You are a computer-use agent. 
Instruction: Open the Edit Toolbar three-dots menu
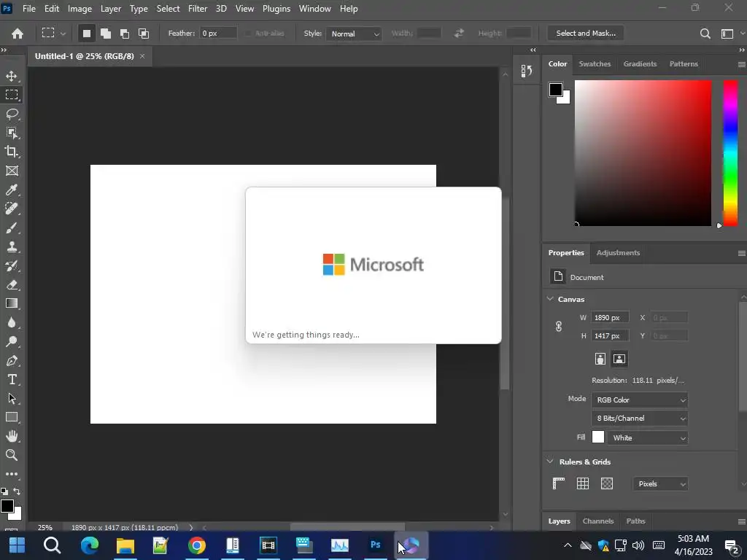12,474
